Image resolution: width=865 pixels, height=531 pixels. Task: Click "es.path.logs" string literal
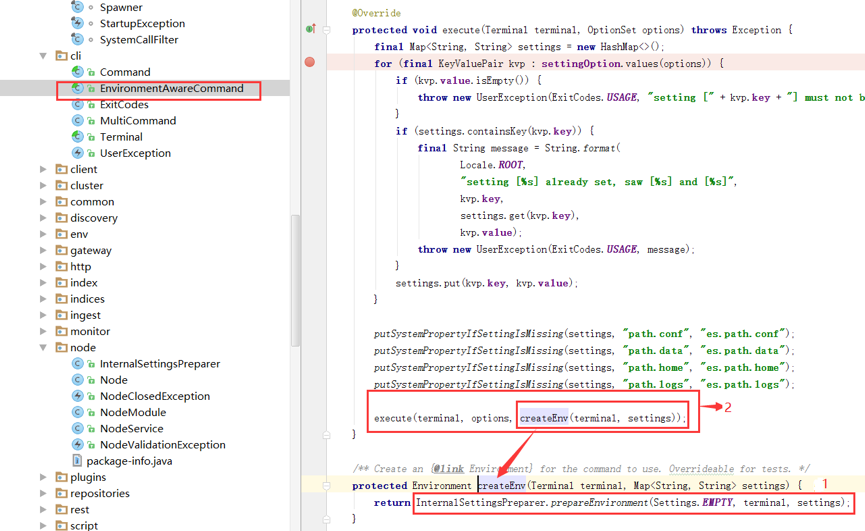[x=743, y=384]
